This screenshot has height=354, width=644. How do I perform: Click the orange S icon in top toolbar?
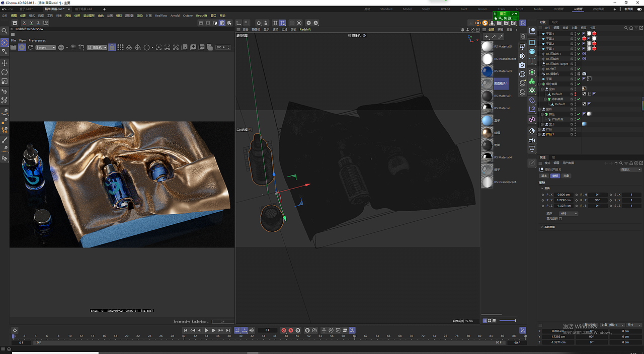(x=485, y=23)
